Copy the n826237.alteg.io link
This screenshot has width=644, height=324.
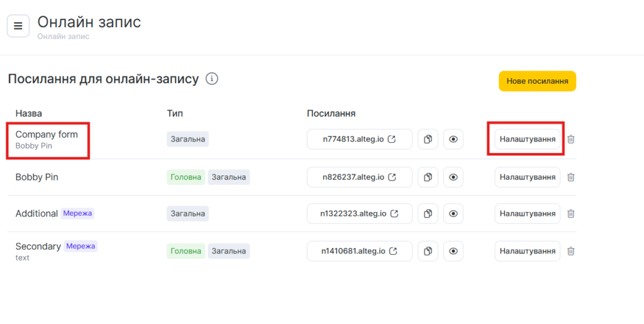(x=428, y=177)
